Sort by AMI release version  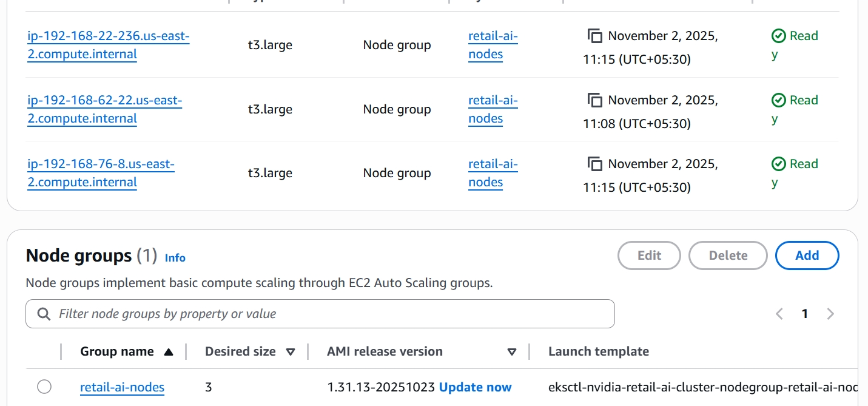(511, 352)
